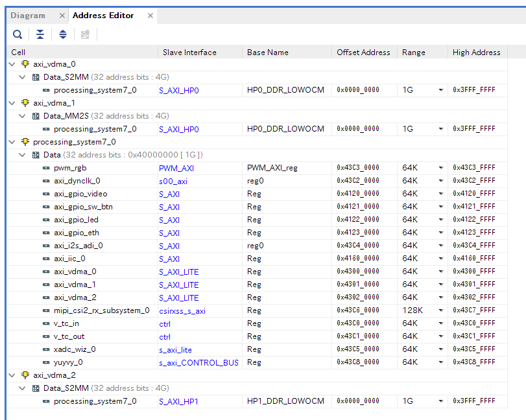Select the axi_gpio_eth row
This screenshot has width=526, height=420.
(x=257, y=233)
